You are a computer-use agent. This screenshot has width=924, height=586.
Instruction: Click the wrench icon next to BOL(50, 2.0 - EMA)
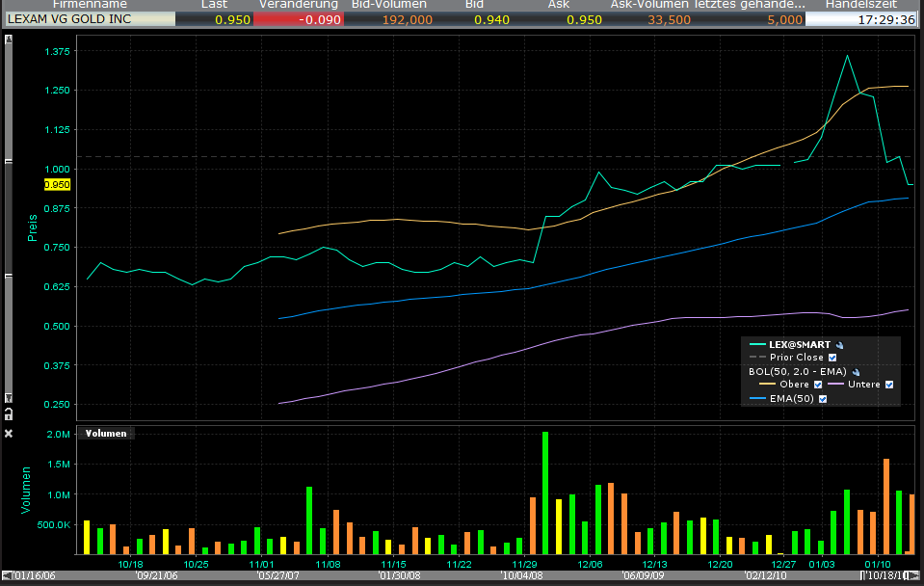(x=855, y=371)
